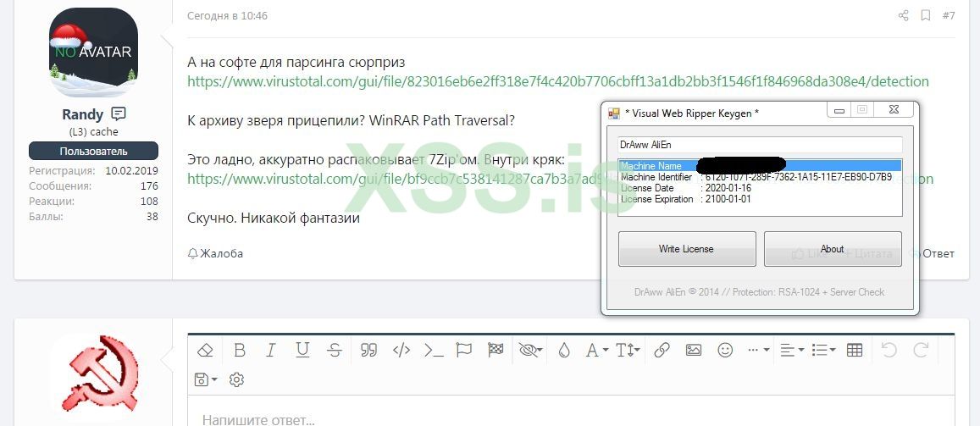Insert a code block with the </> icon
Viewport: 980px width, 426px height.
[401, 350]
